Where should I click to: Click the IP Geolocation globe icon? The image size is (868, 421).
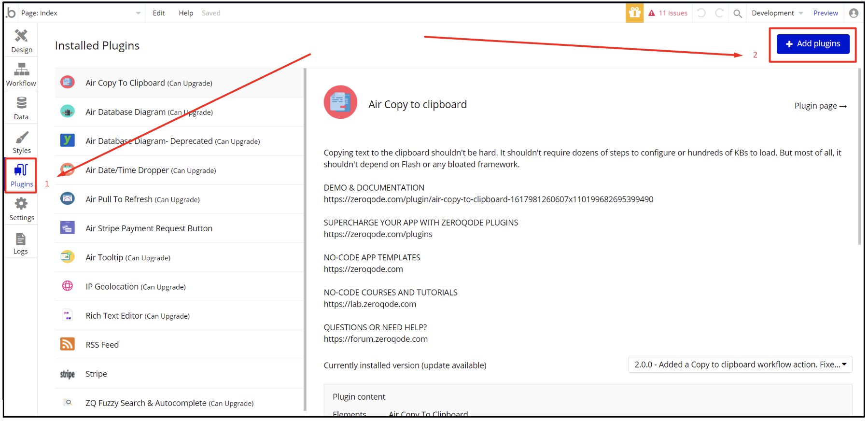68,286
